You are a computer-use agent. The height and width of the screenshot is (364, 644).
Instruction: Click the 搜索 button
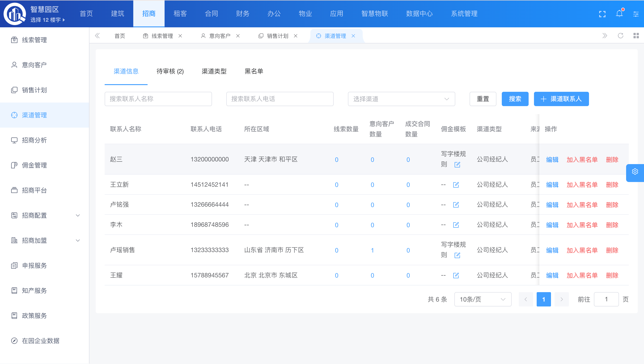point(515,99)
